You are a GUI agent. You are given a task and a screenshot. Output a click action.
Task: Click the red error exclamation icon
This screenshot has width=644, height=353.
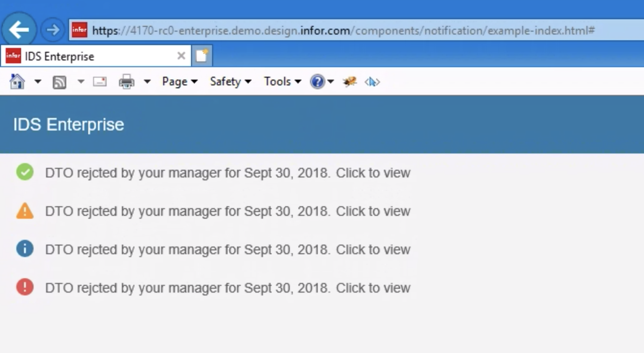point(25,287)
